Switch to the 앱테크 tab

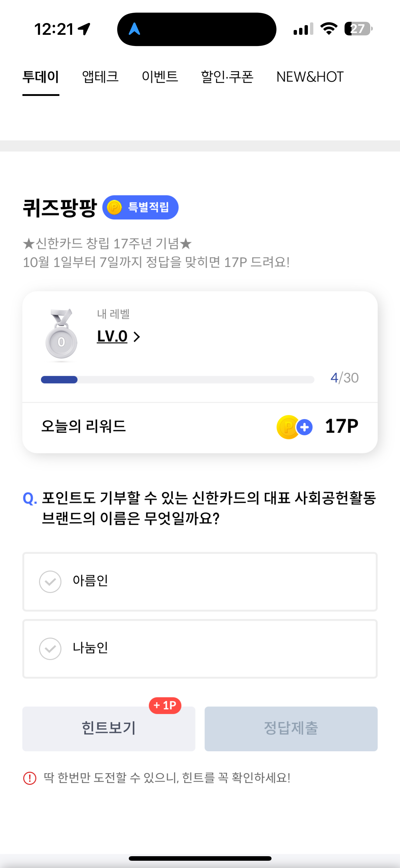[101, 77]
